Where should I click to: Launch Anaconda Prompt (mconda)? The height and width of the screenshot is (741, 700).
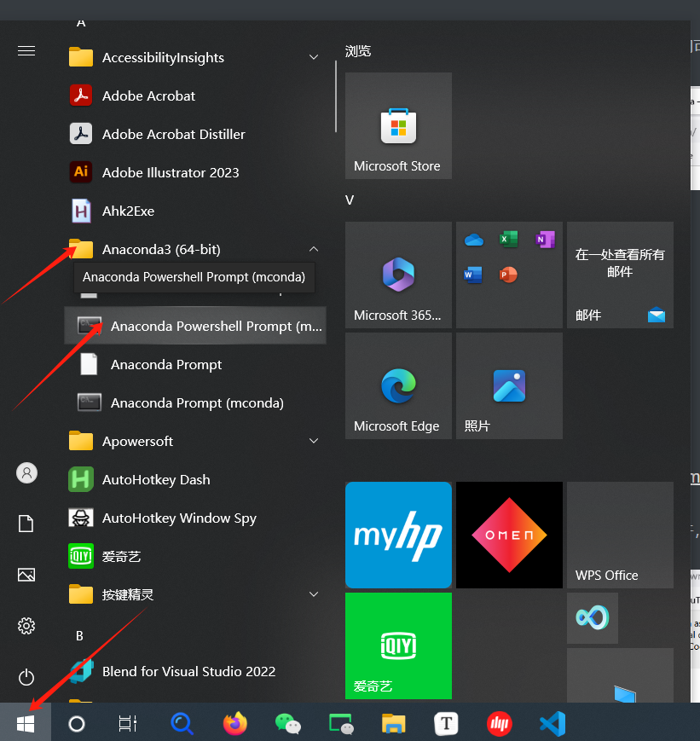pyautogui.click(x=195, y=403)
